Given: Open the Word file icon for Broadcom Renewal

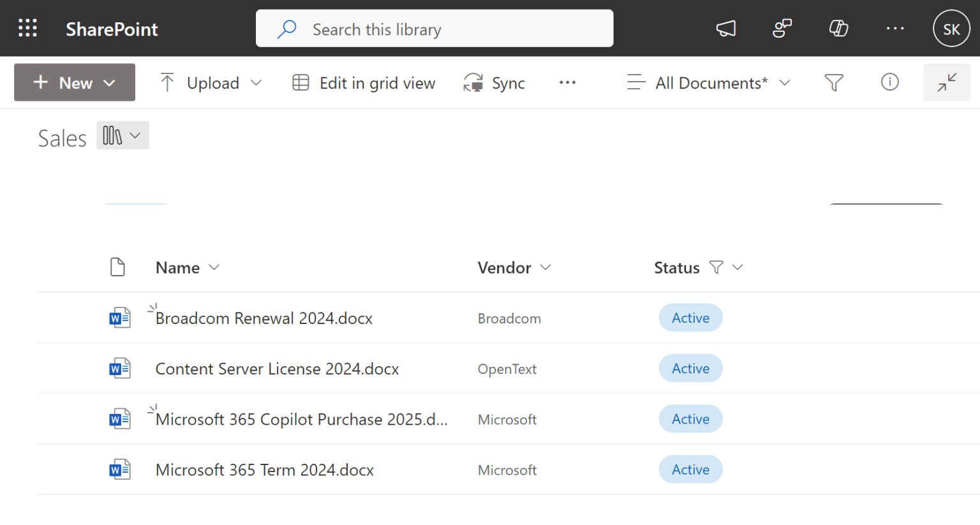Looking at the screenshot, I should pos(119,317).
